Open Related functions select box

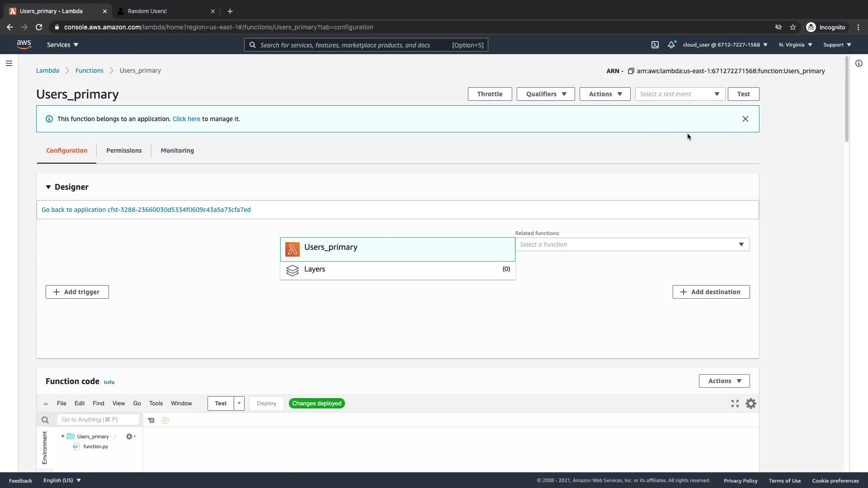pyautogui.click(x=632, y=244)
